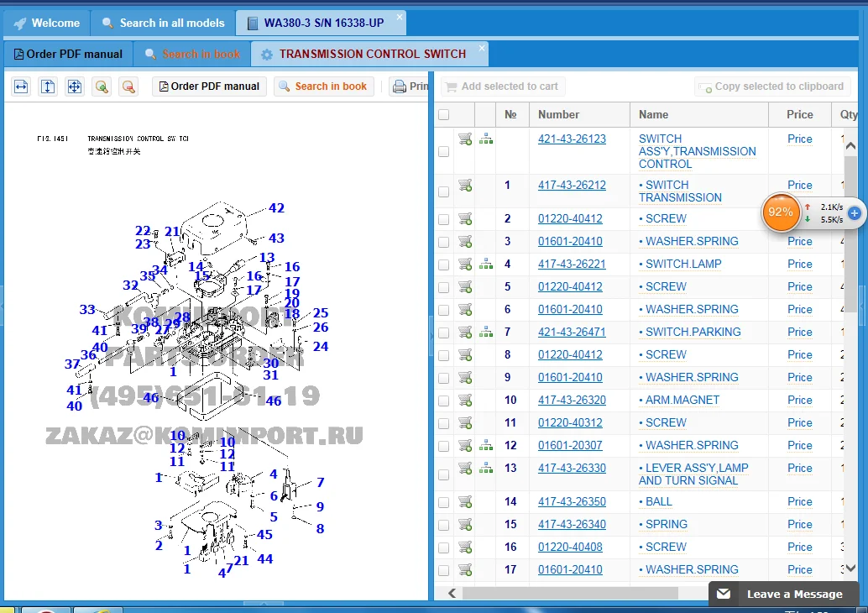This screenshot has height=613, width=868.
Task: Add item 12 WASHER,SPRING to cart
Action: (465, 445)
